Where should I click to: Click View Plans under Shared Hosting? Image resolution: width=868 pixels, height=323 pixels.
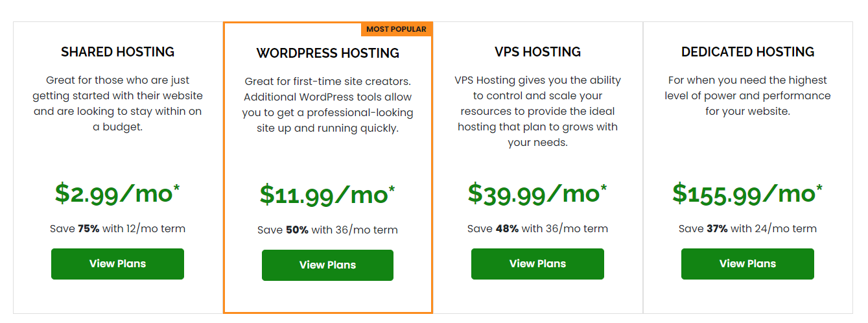(x=117, y=264)
